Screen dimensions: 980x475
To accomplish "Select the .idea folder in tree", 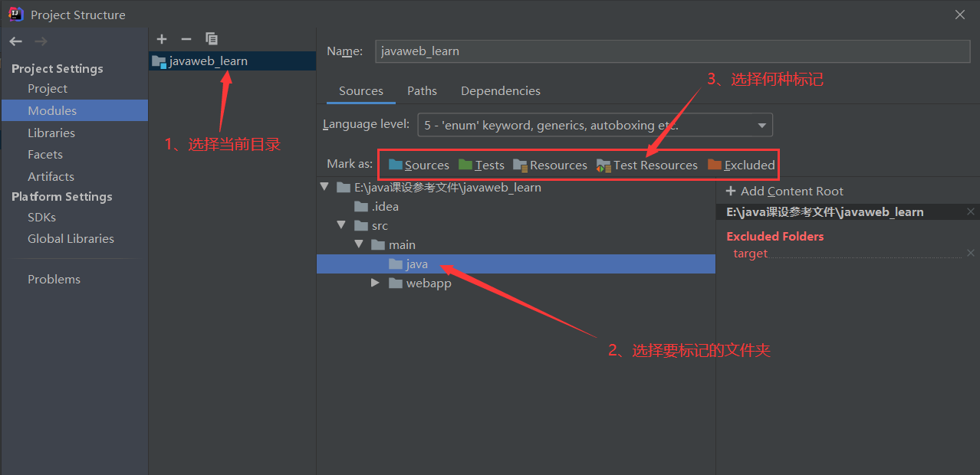I will click(385, 206).
